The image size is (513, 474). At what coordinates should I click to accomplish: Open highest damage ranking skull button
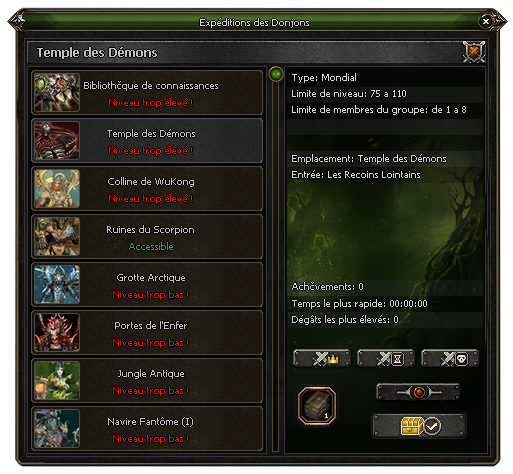tap(450, 359)
